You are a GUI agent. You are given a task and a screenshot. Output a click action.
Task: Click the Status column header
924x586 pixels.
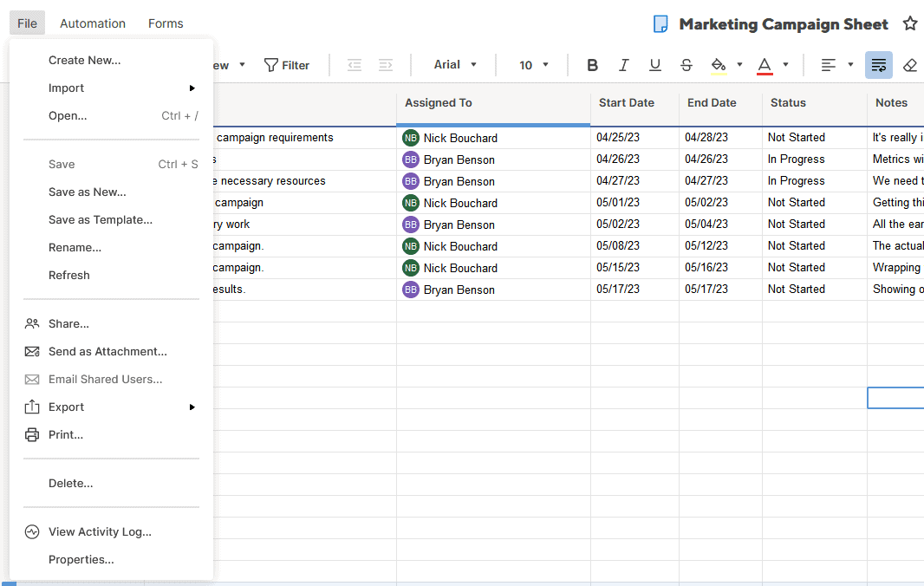tap(815, 103)
